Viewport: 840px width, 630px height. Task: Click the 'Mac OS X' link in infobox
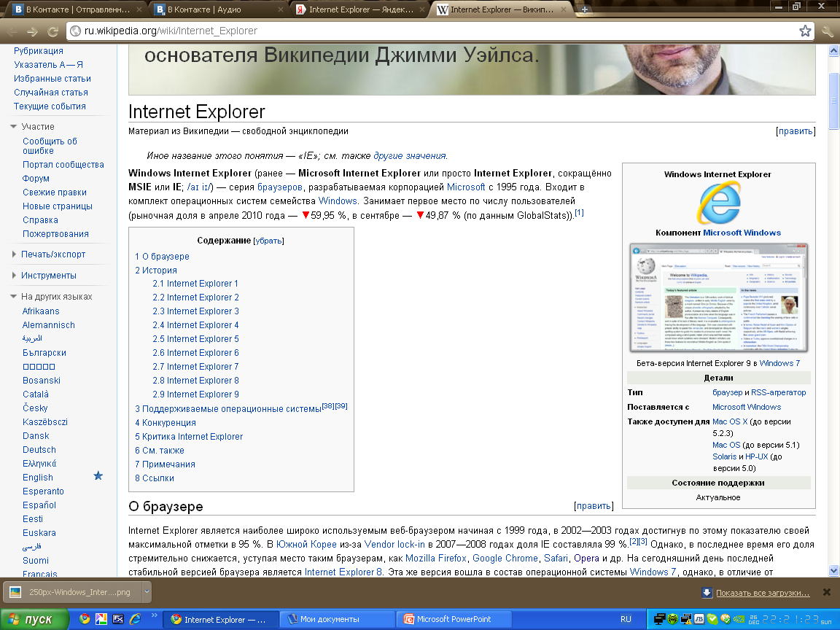coord(730,421)
